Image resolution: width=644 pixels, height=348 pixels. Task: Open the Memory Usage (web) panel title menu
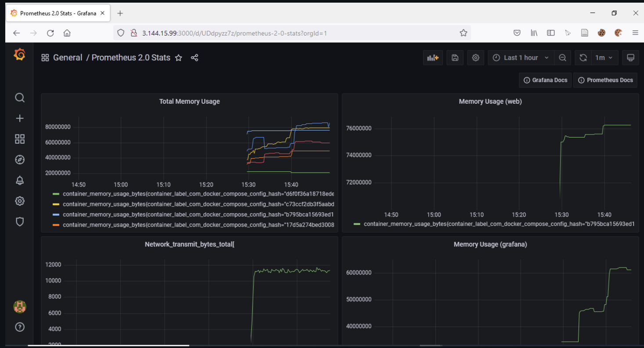point(490,101)
